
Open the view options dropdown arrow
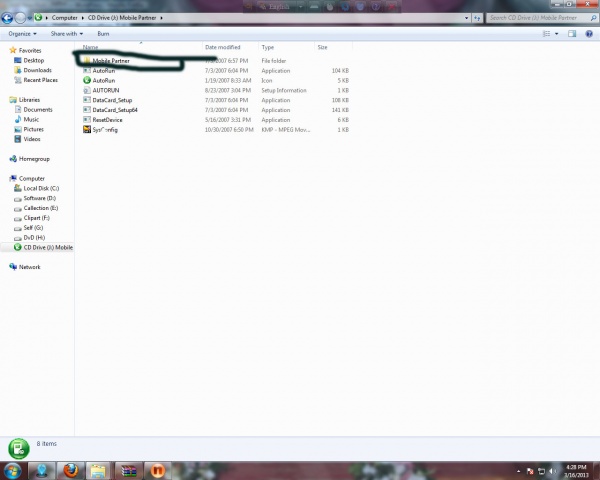coord(556,34)
